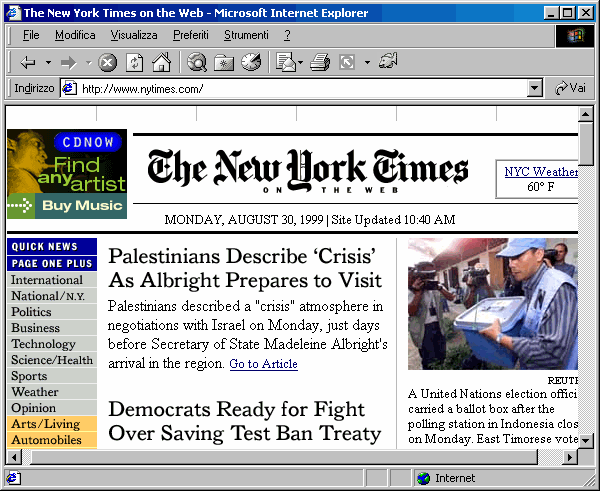
Task: Open the Search pane icon
Action: (x=197, y=62)
